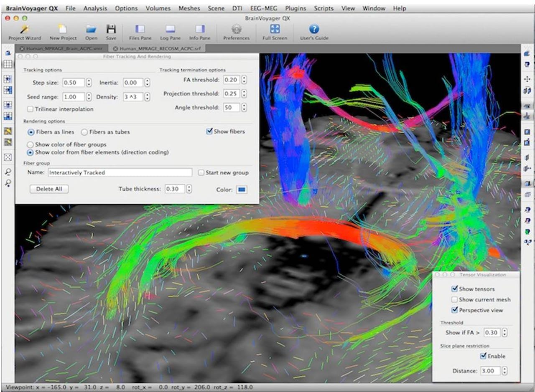535x392 pixels.
Task: Enable Trilinear interpolation checkbox
Action: (x=30, y=109)
